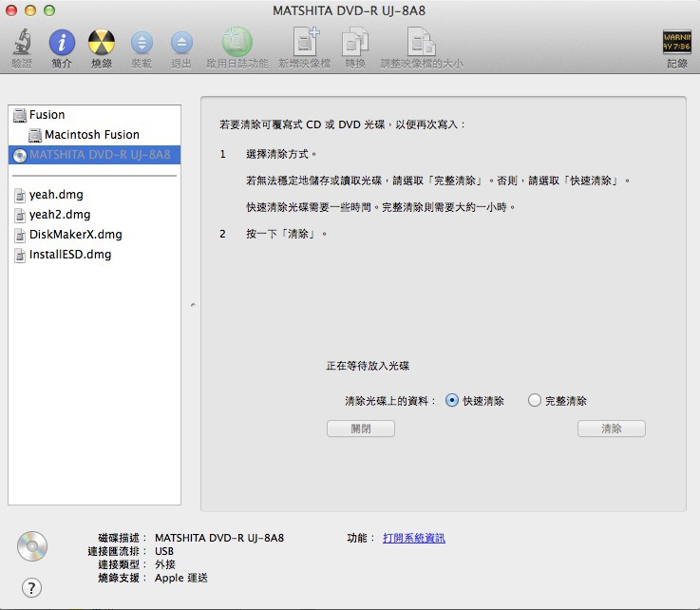Click the Fusion hard drive icon
Image resolution: width=700 pixels, height=610 pixels.
coord(20,115)
